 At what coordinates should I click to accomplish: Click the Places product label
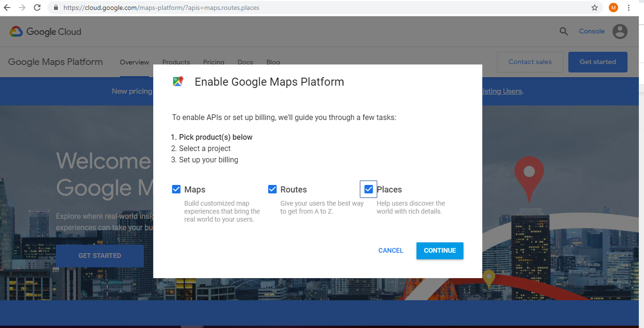389,190
